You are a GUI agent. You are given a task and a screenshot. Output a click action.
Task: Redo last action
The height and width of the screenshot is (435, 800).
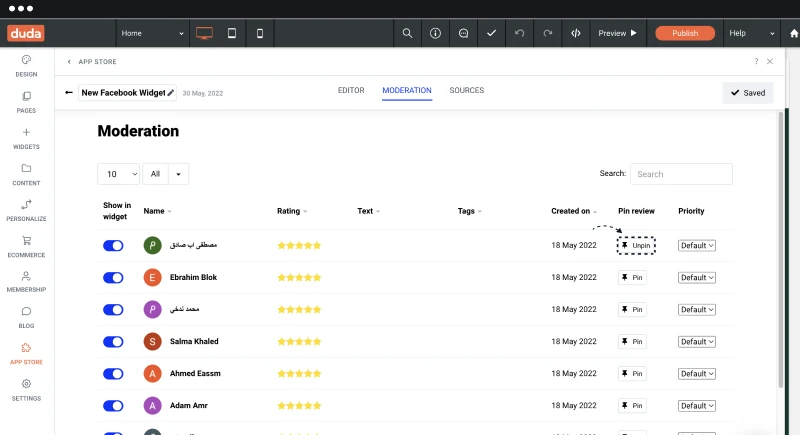pyautogui.click(x=547, y=33)
